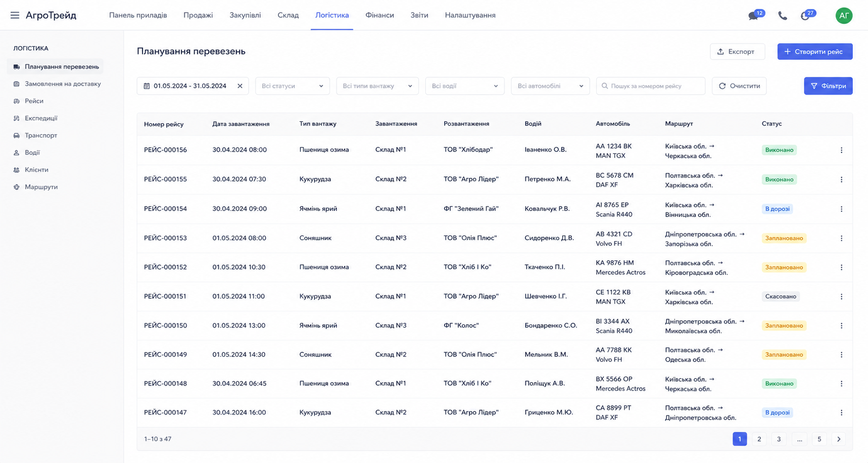868x463 pixels.
Task: Click the Скасовано badge for РЕЙС-000151
Action: click(x=781, y=297)
